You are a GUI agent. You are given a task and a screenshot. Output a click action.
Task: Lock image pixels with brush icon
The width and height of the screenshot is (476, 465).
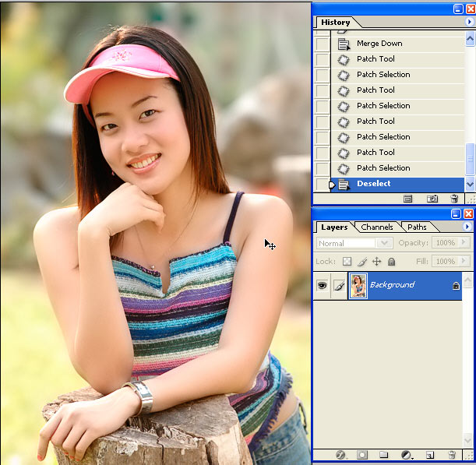tap(361, 262)
